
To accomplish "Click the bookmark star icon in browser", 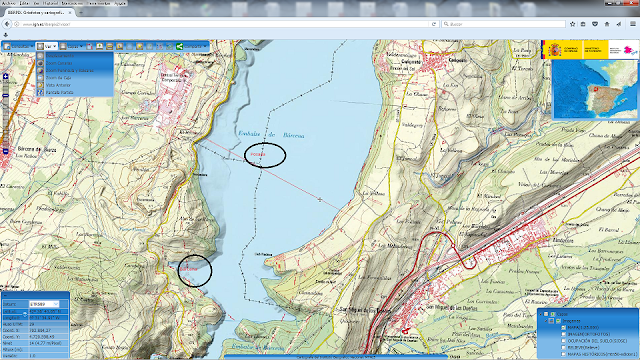I will click(x=572, y=24).
